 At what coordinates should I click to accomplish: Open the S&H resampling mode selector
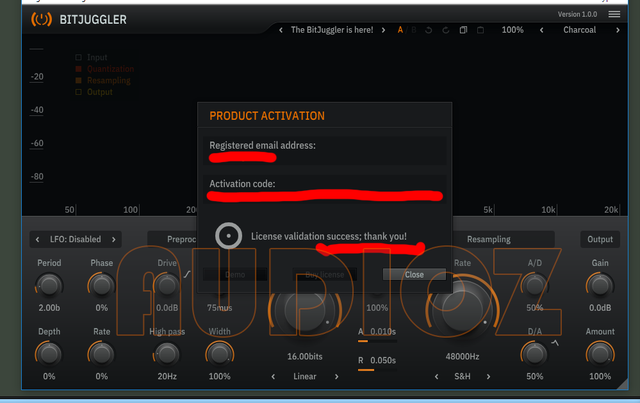point(462,376)
